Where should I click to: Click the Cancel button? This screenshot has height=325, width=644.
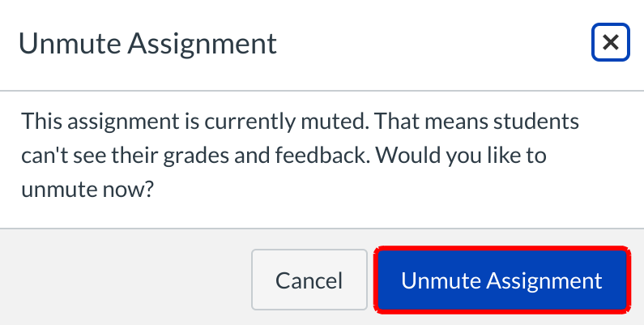point(309,280)
